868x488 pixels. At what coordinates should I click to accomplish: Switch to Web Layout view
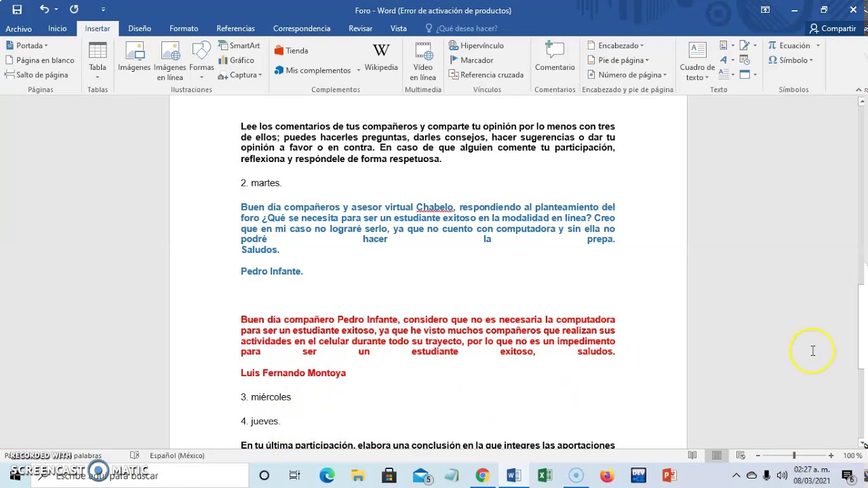pos(741,455)
